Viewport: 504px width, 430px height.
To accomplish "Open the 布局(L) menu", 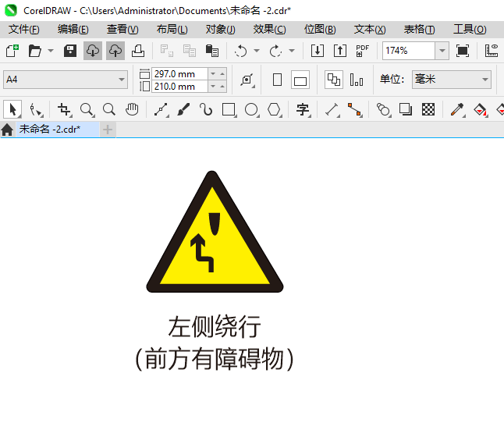I will (x=172, y=30).
